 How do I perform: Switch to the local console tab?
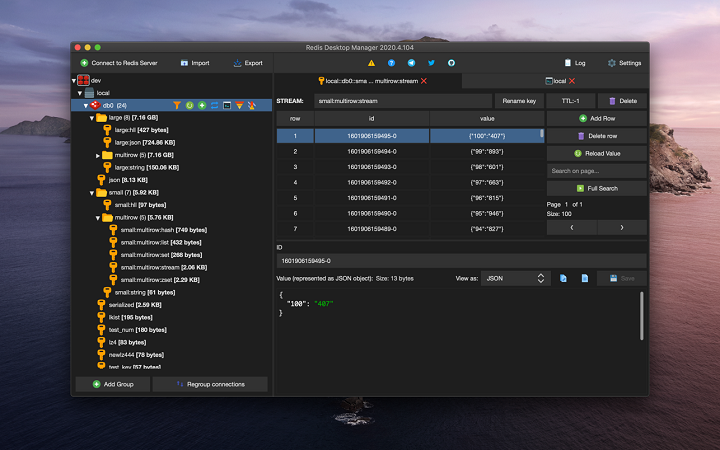[x=555, y=81]
